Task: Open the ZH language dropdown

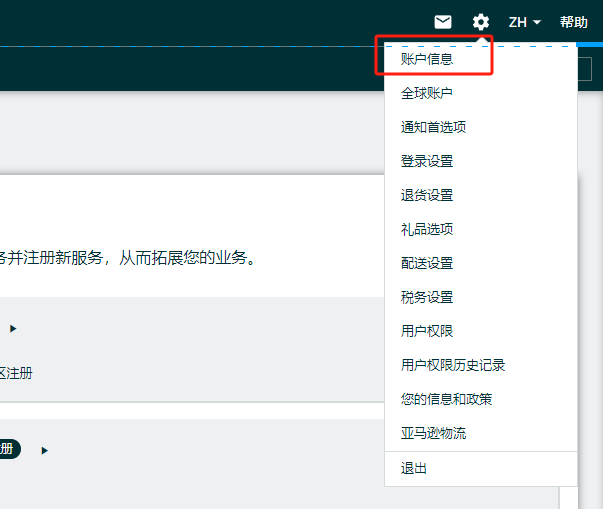Action: (525, 22)
